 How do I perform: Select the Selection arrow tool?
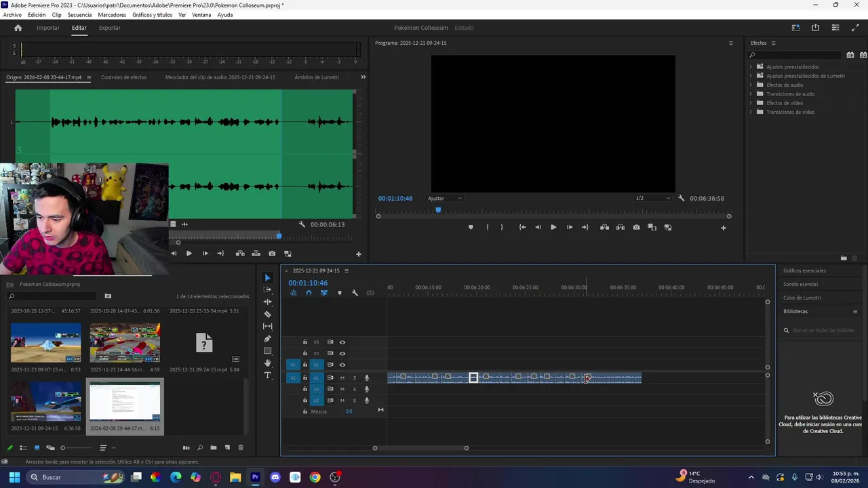point(267,278)
